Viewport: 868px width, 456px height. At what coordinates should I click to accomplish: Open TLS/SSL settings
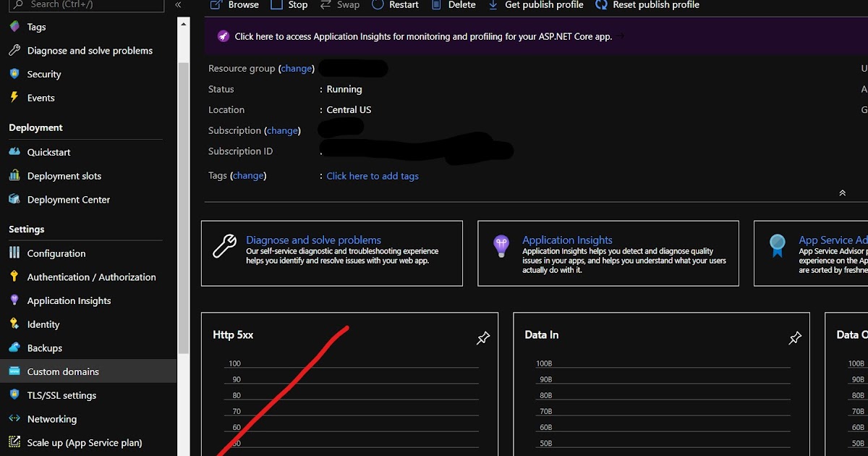(x=62, y=394)
